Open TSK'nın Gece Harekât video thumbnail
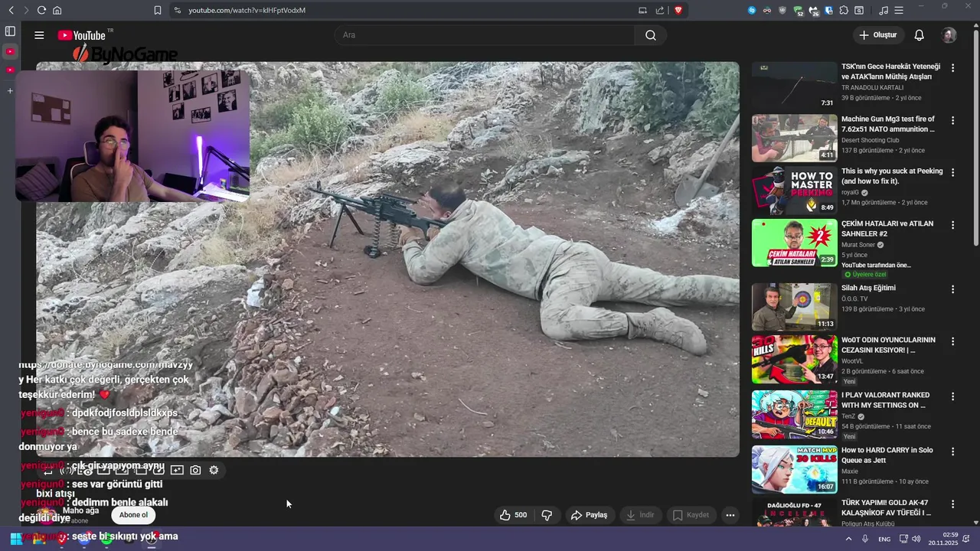980x551 pixels. [794, 86]
